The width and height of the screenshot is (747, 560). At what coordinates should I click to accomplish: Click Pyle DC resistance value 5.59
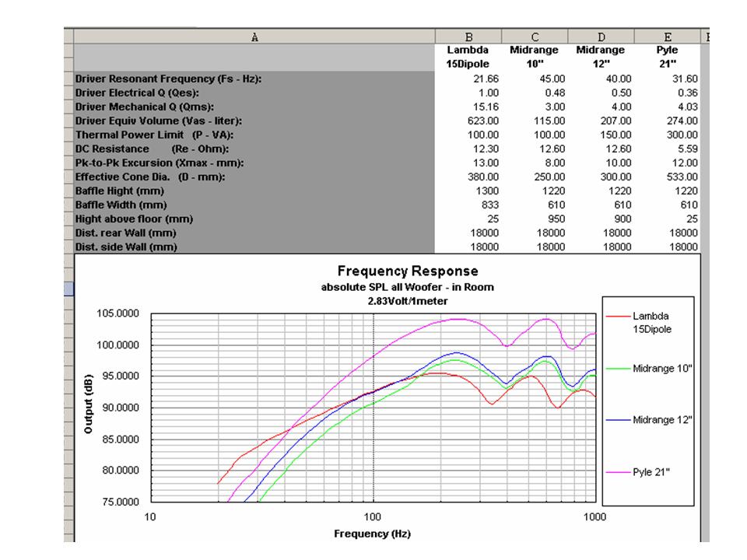pos(687,149)
